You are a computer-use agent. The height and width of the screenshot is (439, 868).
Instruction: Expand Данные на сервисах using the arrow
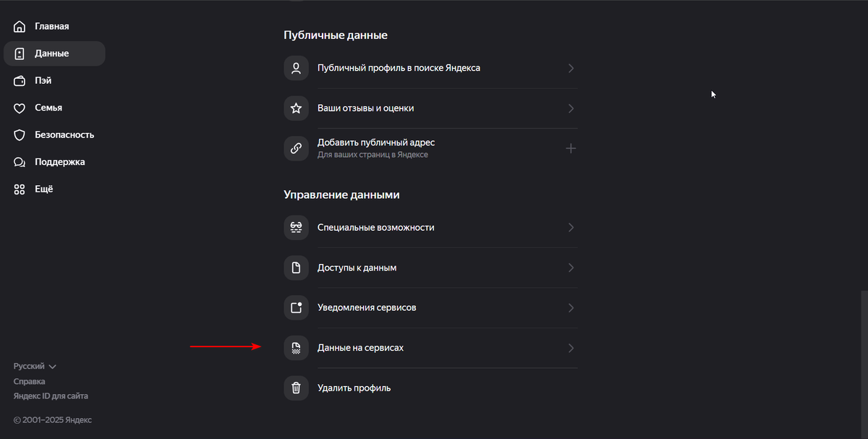(571, 347)
